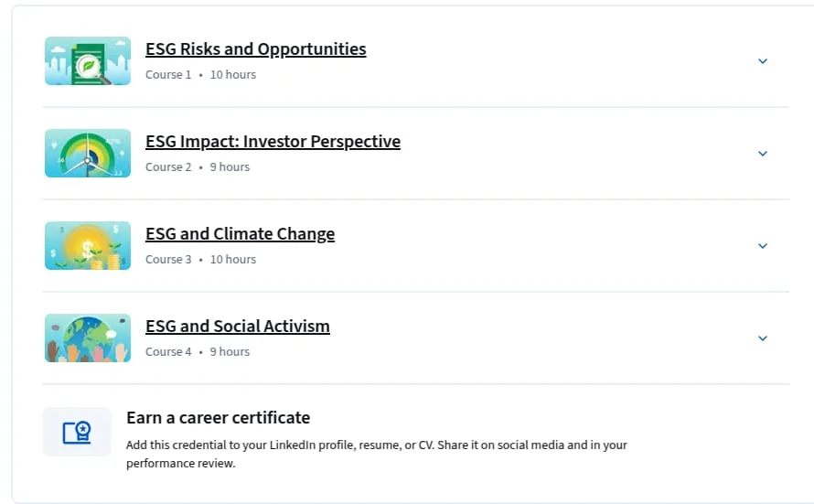
Task: Click the Course 4 9 hours label
Action: (x=198, y=352)
